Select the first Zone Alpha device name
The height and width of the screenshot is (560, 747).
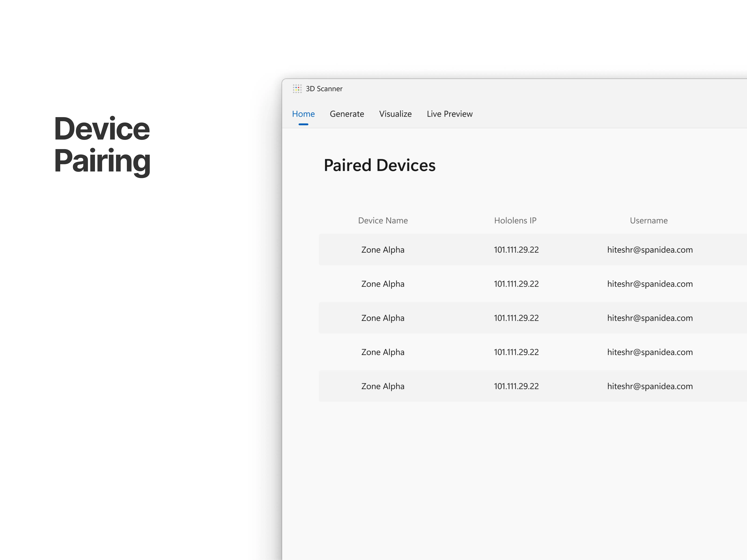[383, 250]
